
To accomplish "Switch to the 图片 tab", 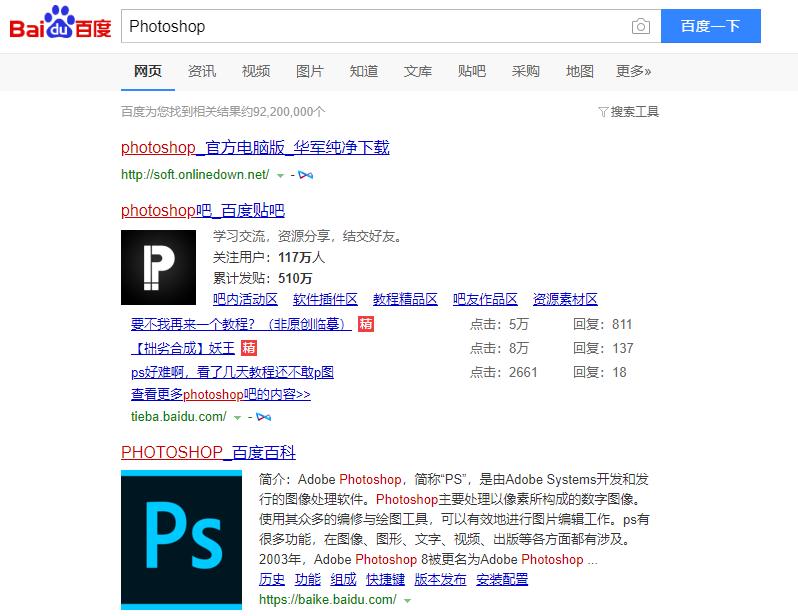I will coord(310,71).
